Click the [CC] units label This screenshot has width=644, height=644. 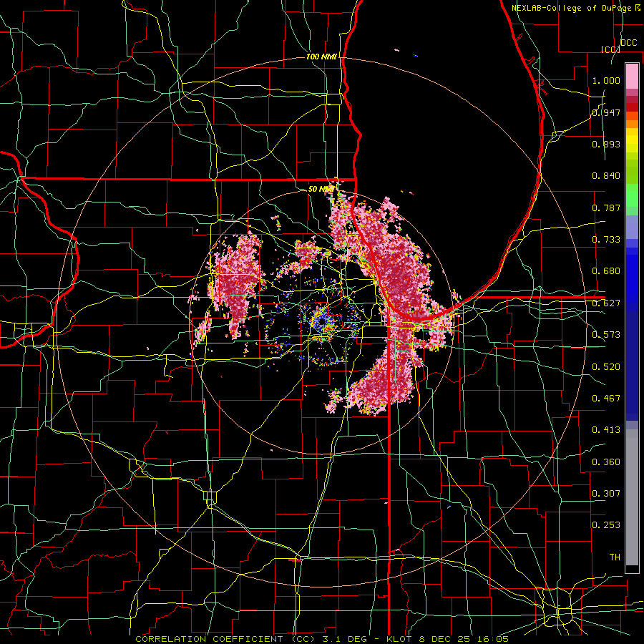[610, 49]
